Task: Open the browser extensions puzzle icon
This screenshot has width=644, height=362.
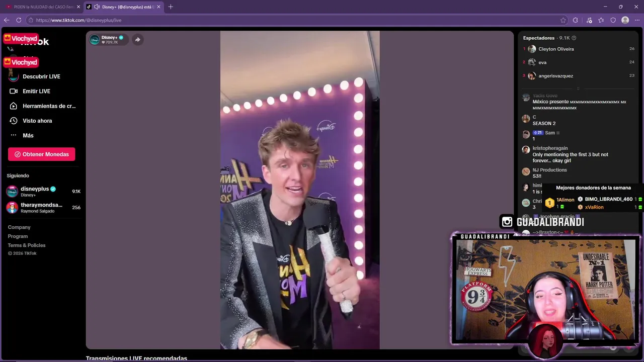Action: (576, 20)
